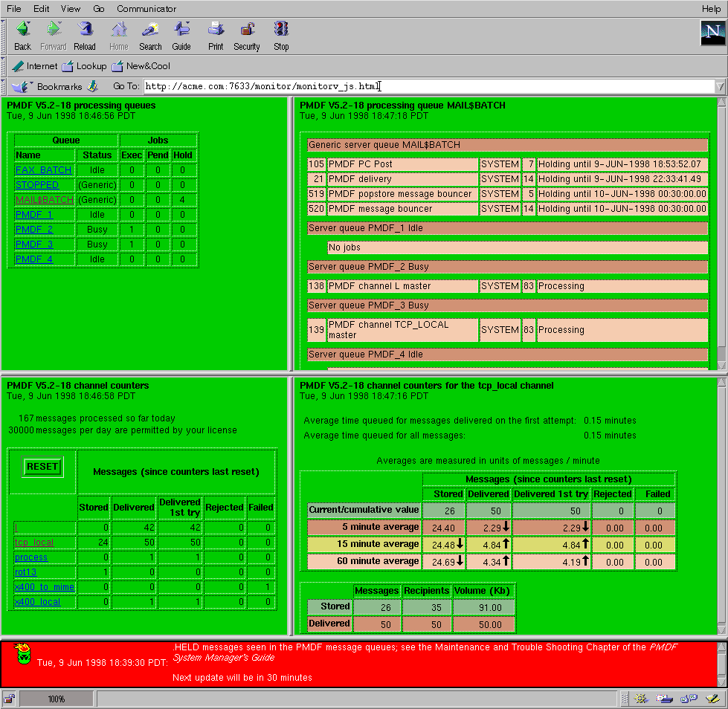The width and height of the screenshot is (728, 709).
Task: Open the New&Cool toolbar folder
Action: coord(141,66)
